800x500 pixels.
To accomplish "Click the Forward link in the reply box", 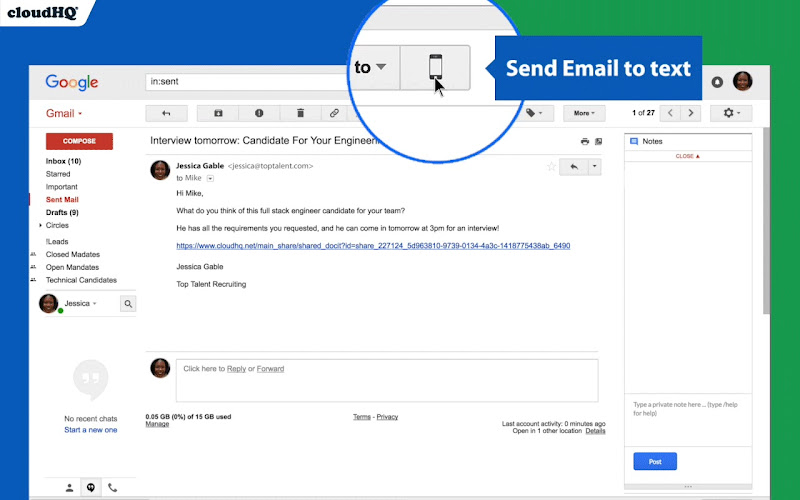I will coord(270,369).
